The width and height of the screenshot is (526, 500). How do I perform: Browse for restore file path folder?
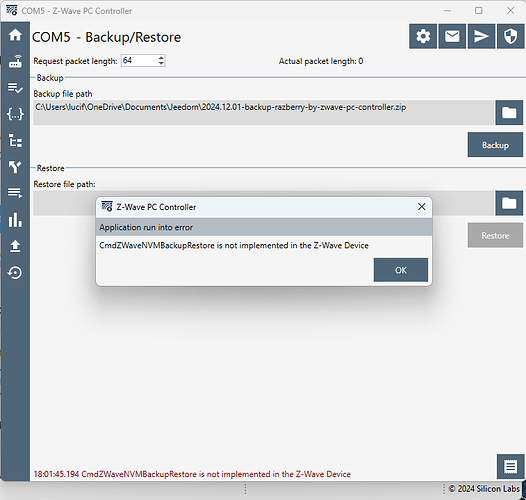click(x=509, y=203)
